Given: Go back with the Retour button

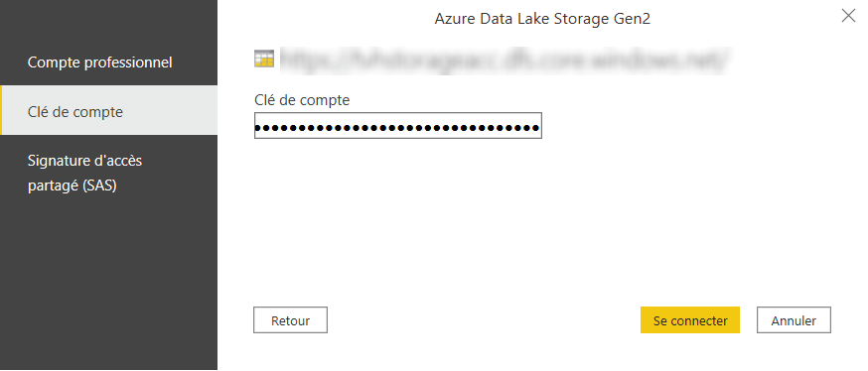Looking at the screenshot, I should tap(291, 320).
